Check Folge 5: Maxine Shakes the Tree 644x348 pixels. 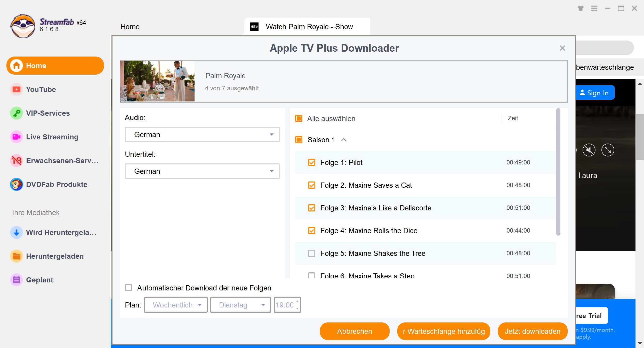tap(312, 253)
